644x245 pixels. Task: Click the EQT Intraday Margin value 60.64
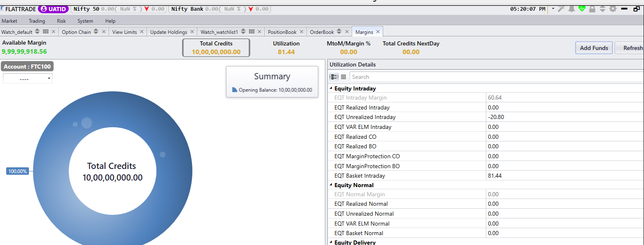(x=495, y=98)
